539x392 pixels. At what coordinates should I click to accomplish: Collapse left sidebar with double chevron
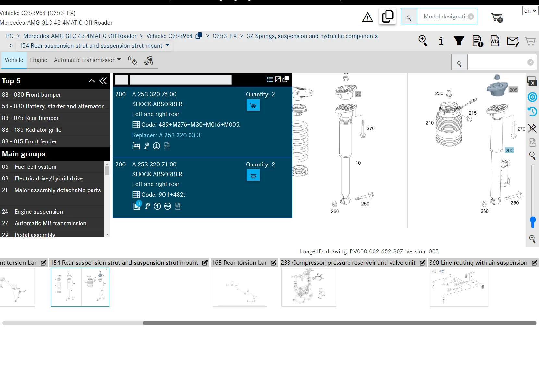pyautogui.click(x=103, y=81)
